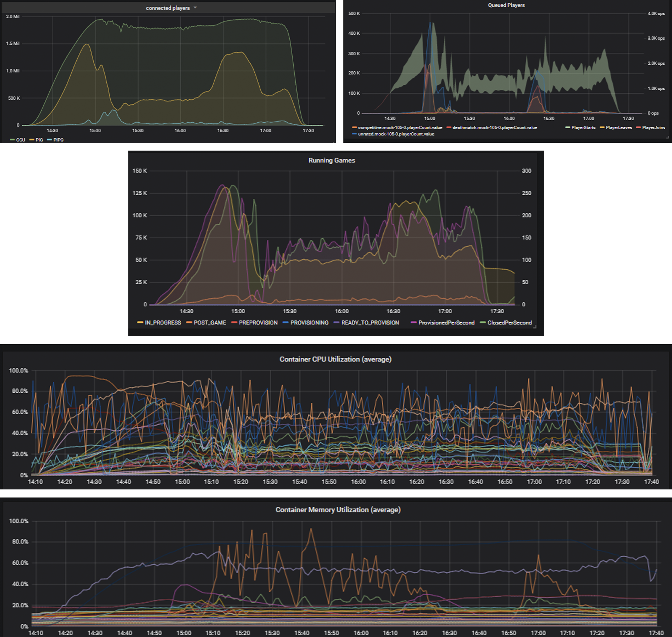672x637 pixels.
Task: Click the ClosedPerSecond green legend marker
Action: click(x=482, y=323)
